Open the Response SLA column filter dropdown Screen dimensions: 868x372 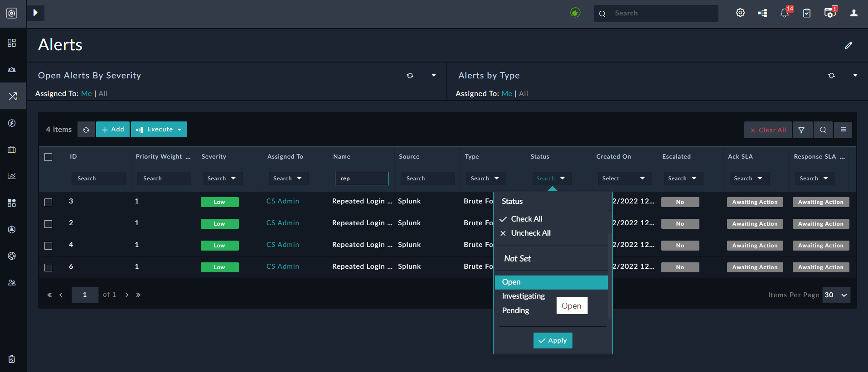coord(815,179)
